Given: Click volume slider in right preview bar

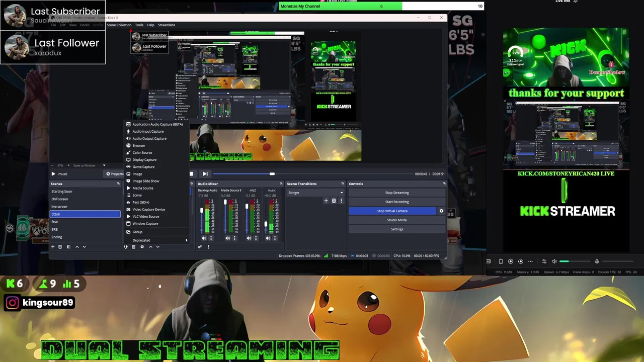Looking at the screenshot, I should pyautogui.click(x=574, y=261).
